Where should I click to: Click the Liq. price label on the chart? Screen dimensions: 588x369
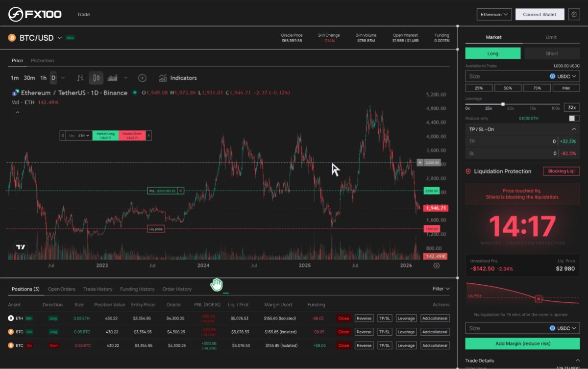click(x=155, y=229)
